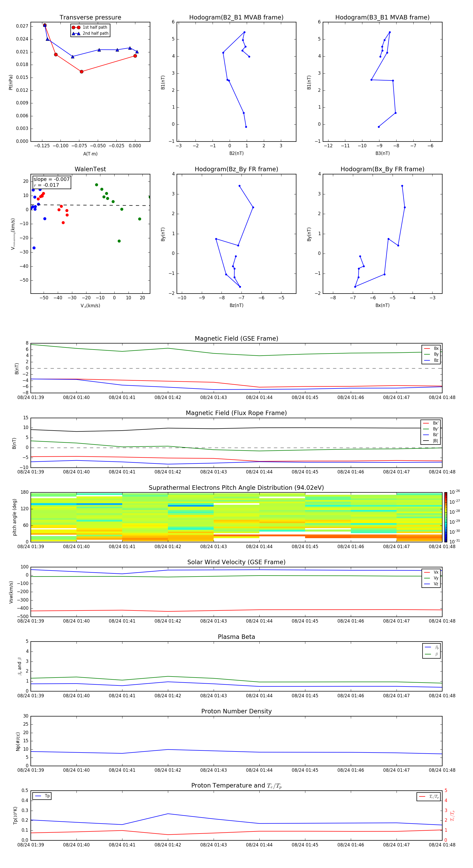The height and width of the screenshot is (868, 473).
Task: Select the Te/Tp legend entry in temperature panel
Action: pyautogui.click(x=429, y=796)
